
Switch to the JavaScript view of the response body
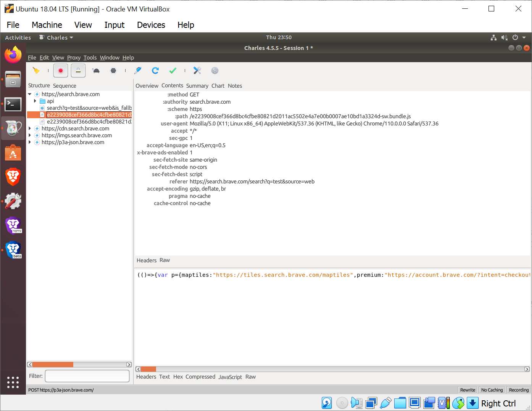click(x=230, y=377)
